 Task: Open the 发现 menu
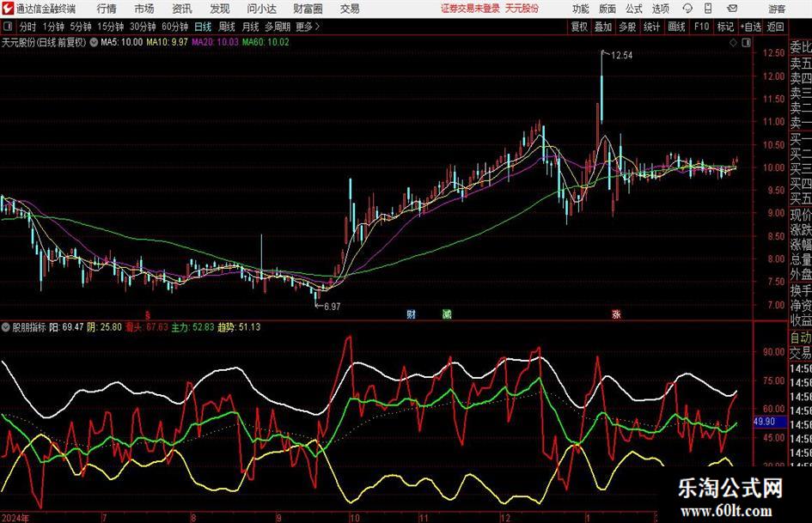(x=220, y=9)
